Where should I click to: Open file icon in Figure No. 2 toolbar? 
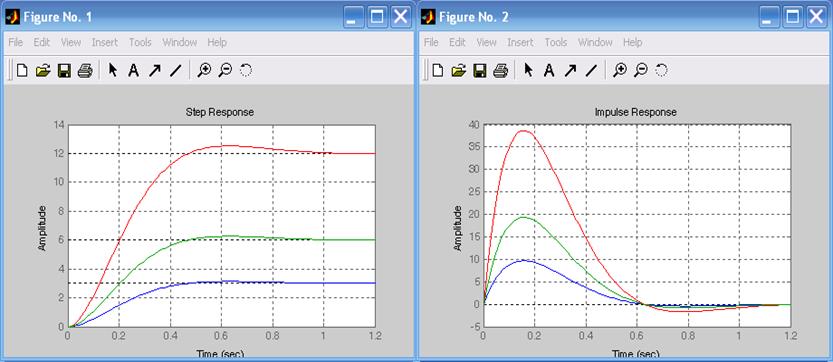click(x=458, y=70)
